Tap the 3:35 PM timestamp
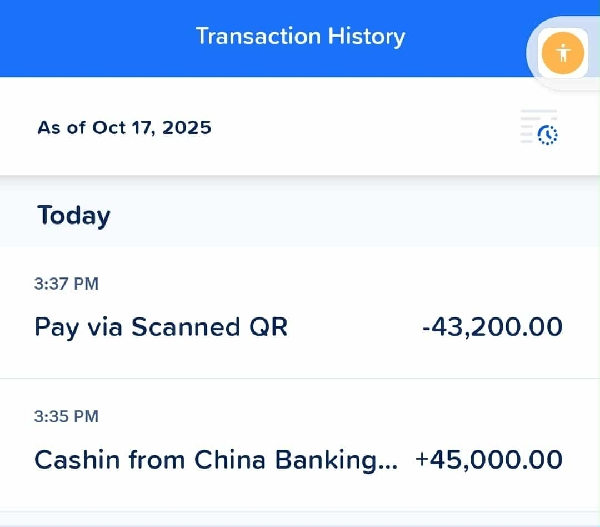Screen dimensions: 600x527 66,416
